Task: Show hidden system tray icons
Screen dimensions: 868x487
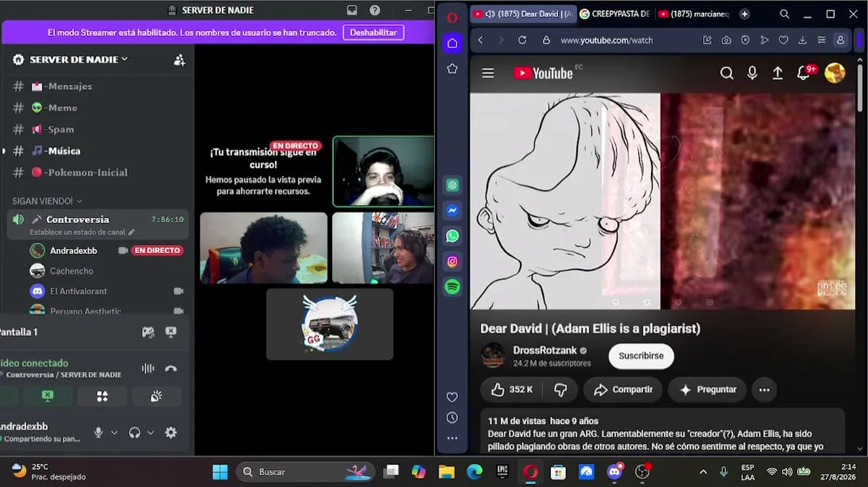Action: [703, 472]
